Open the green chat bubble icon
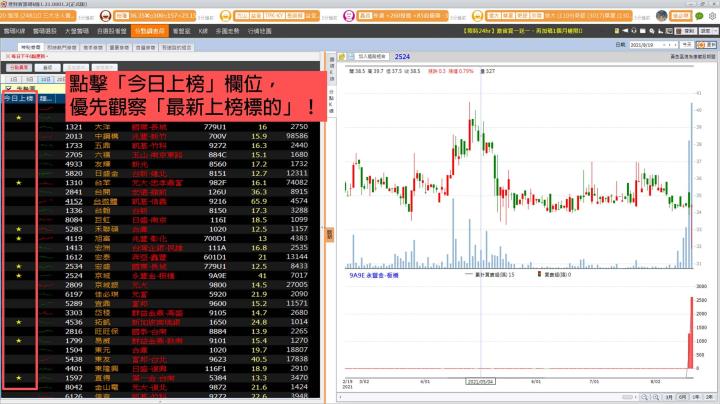 tap(699, 16)
